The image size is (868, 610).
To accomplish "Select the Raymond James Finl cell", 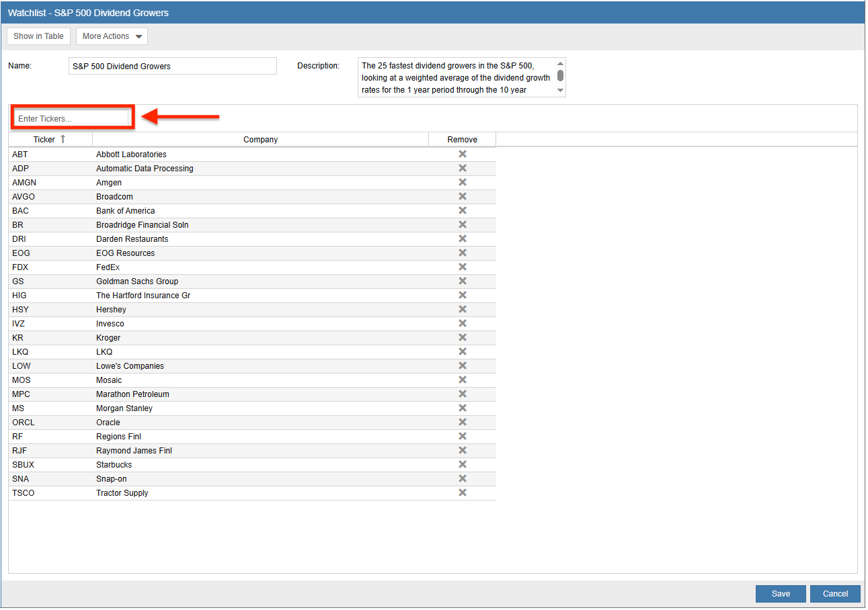I will coord(261,451).
